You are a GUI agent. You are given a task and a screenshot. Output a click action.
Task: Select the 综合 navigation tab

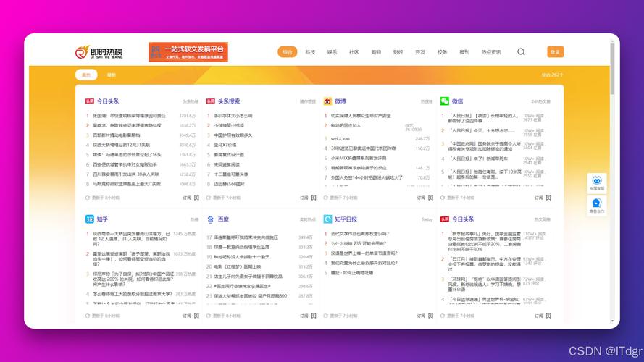tap(288, 52)
